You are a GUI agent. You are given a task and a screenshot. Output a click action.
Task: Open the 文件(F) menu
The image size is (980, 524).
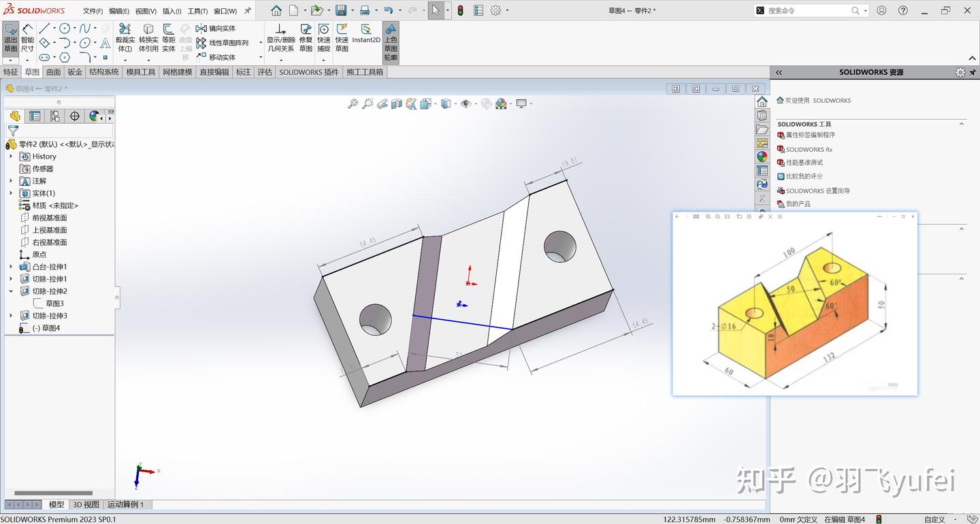(x=93, y=11)
